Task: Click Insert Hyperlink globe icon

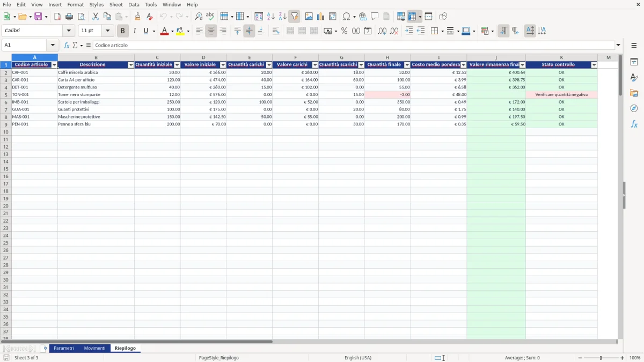Action: 363,17
